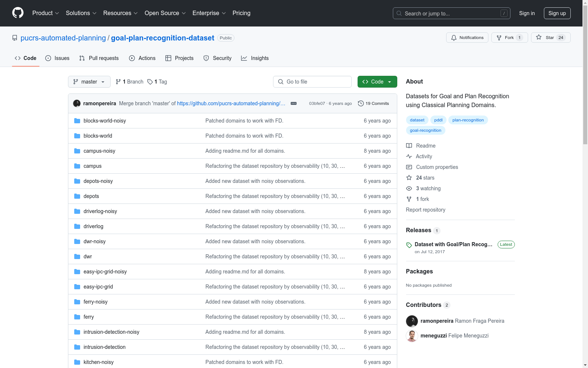
Task: Open the driverlog-noisy folder
Action: pos(100,211)
